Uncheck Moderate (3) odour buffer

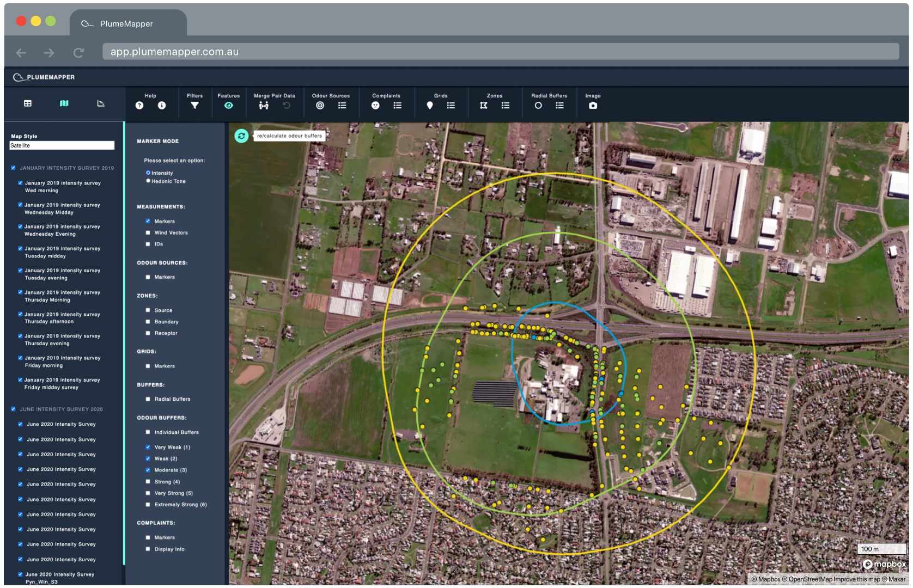[x=148, y=470]
